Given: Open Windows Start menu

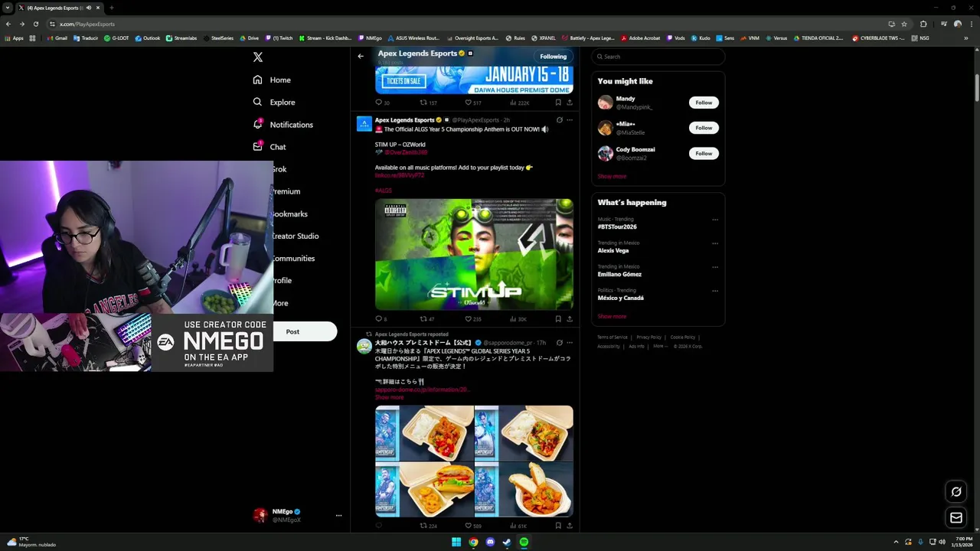Looking at the screenshot, I should point(456,542).
